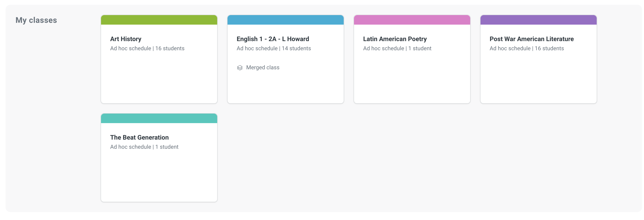This screenshot has height=220, width=644.
Task: Open the English 1 - 2A - L Howard class
Action: coord(285,87)
